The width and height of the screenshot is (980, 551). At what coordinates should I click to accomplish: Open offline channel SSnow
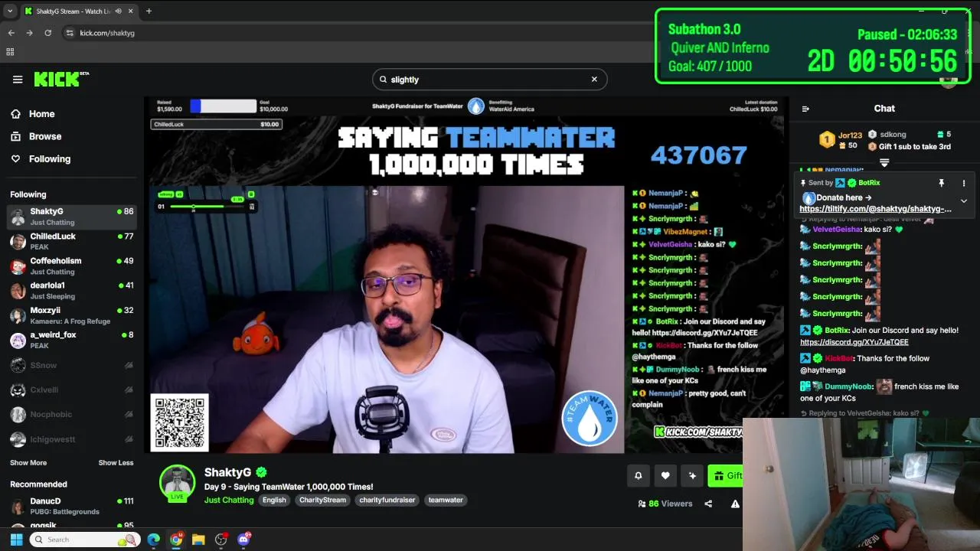(x=72, y=366)
